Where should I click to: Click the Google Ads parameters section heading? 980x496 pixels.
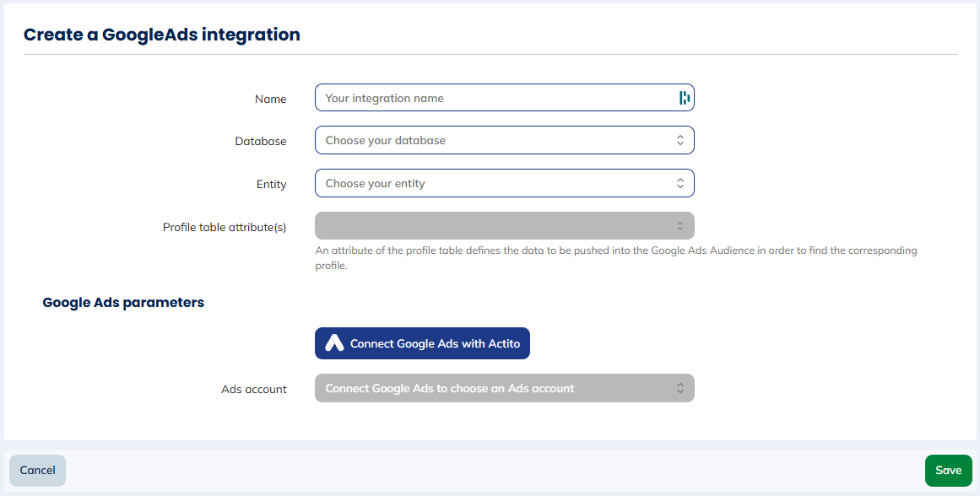tap(123, 302)
